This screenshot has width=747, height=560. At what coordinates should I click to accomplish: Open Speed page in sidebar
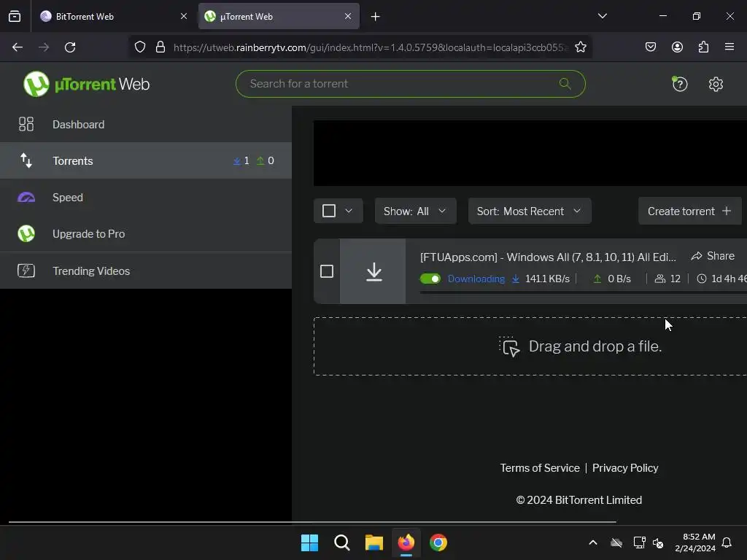[146, 197]
